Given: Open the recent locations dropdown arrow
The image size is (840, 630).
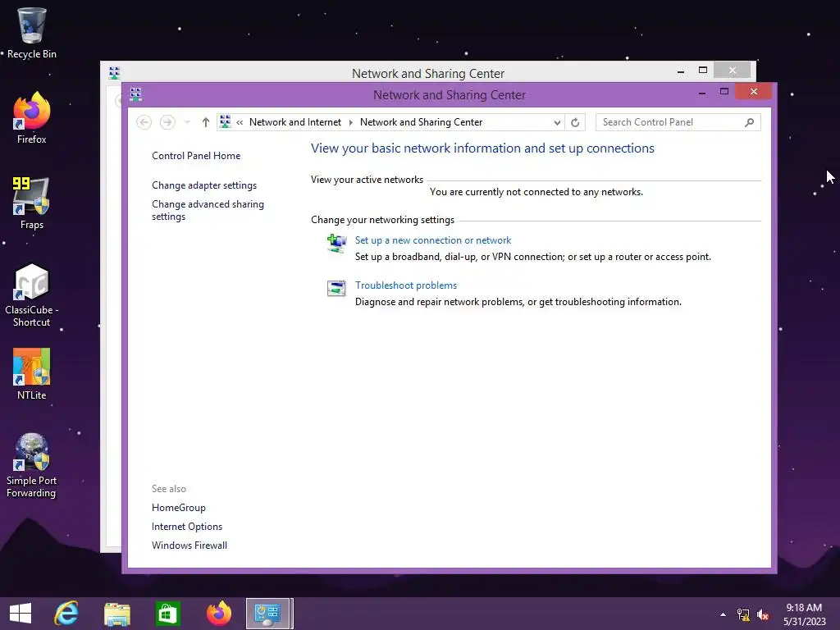Looking at the screenshot, I should click(187, 122).
